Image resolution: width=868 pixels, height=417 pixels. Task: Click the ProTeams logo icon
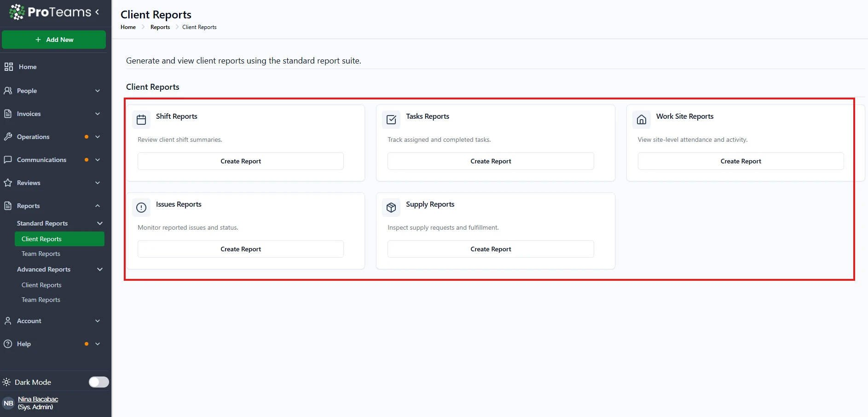(x=17, y=12)
